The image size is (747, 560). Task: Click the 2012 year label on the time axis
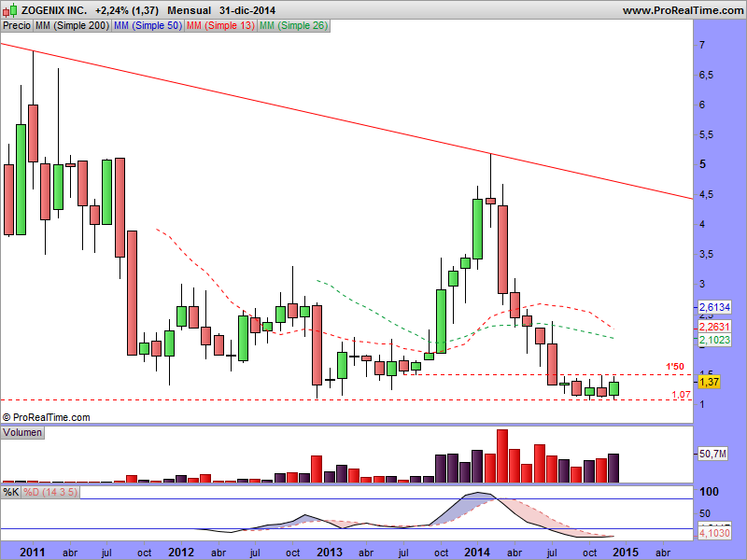click(x=181, y=552)
